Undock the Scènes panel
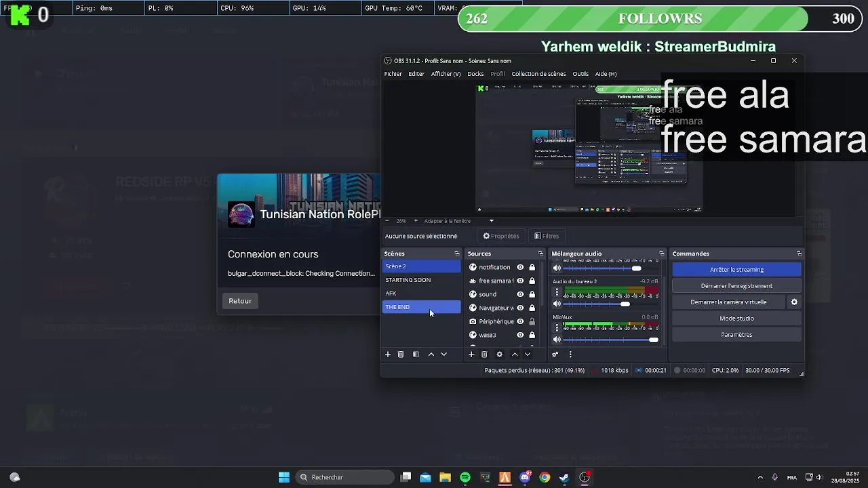The width and height of the screenshot is (868, 488). (x=456, y=253)
